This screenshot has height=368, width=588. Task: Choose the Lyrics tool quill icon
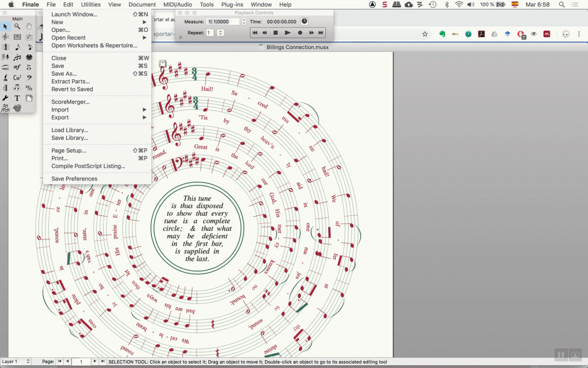click(x=5, y=78)
